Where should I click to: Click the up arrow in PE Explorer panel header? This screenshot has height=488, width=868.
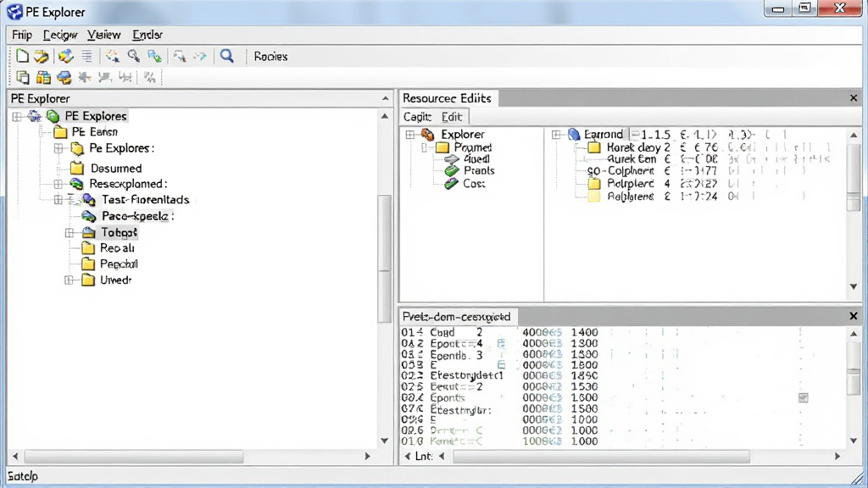386,98
